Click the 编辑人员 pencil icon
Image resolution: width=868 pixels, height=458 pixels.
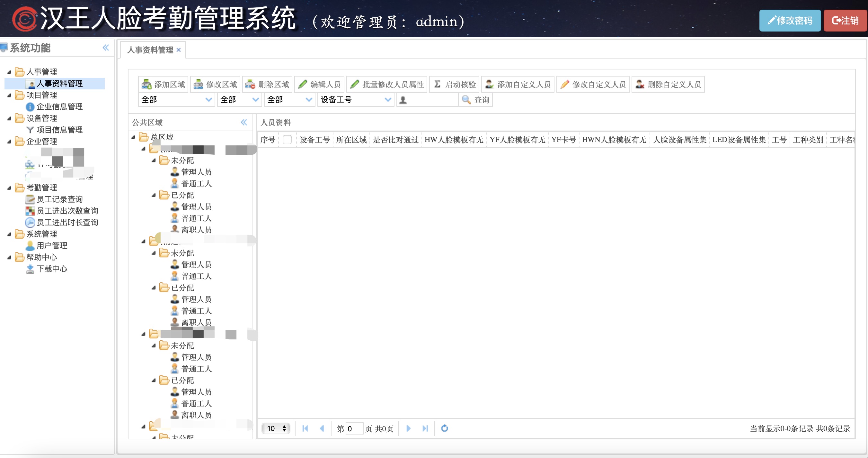point(303,84)
